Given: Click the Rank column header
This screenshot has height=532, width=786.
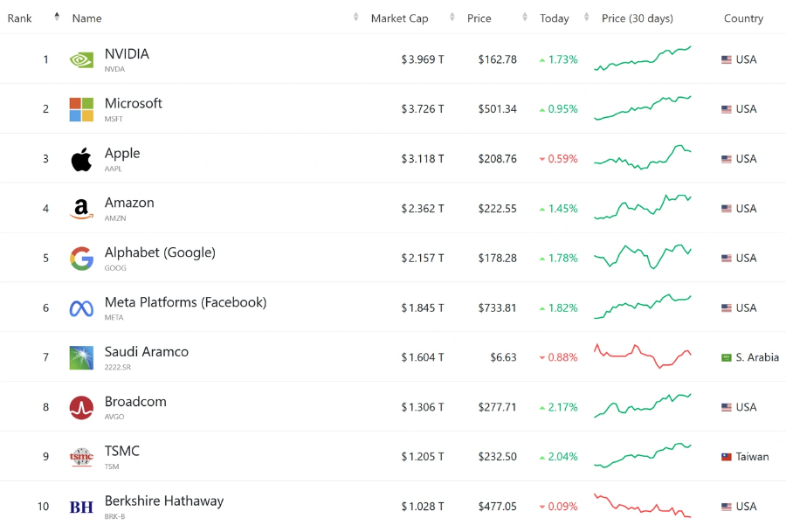Looking at the screenshot, I should point(19,18).
